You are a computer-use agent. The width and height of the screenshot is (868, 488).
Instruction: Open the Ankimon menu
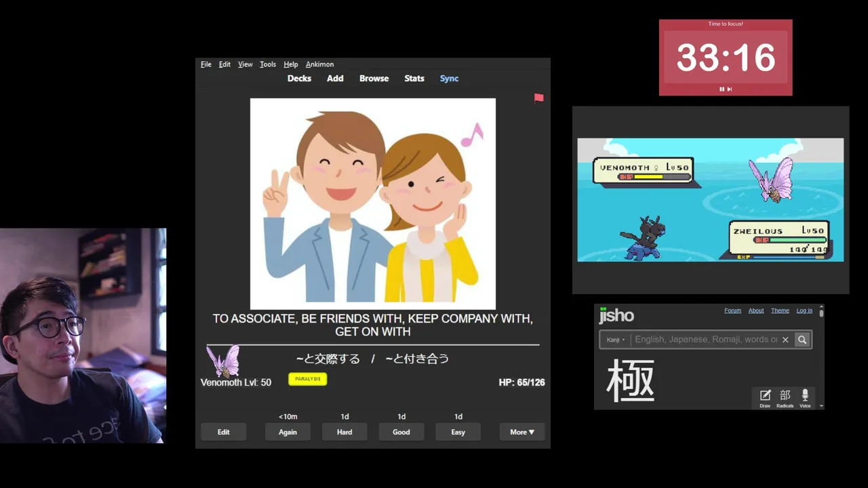319,64
